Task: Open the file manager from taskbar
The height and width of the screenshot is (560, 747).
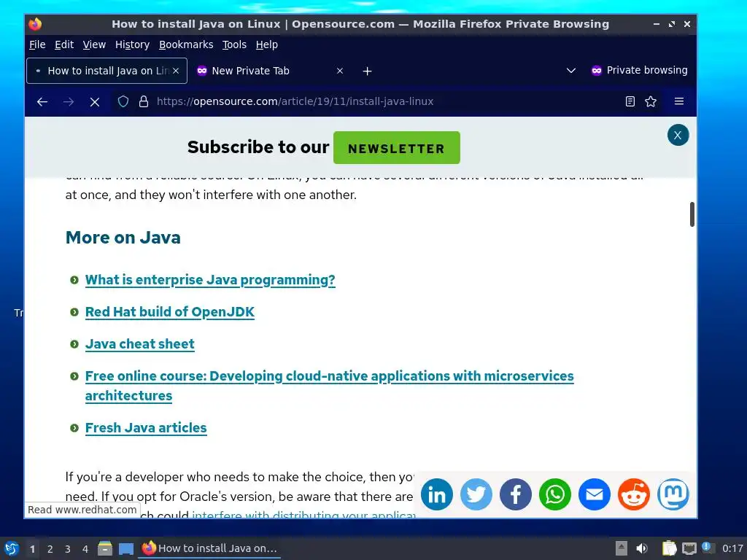Action: [105, 548]
